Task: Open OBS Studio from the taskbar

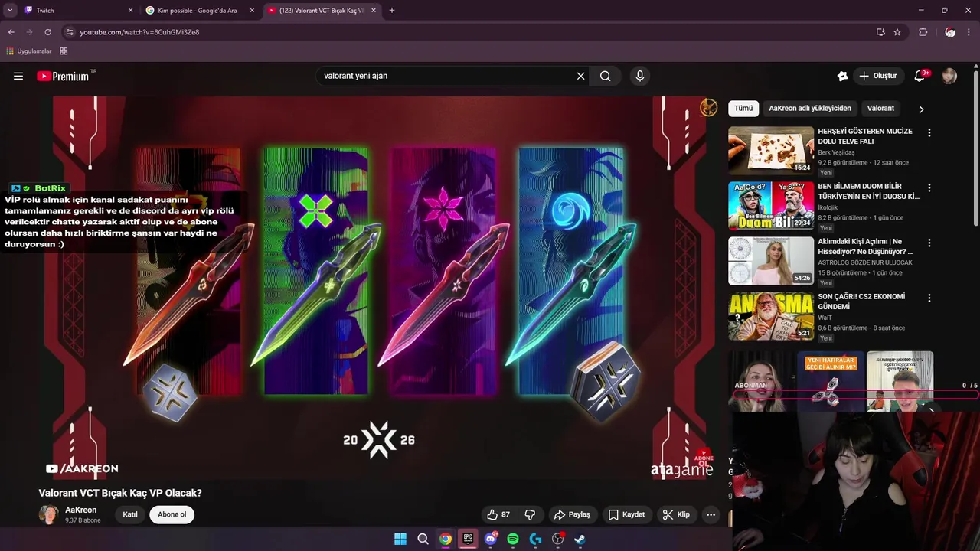Action: tap(557, 539)
